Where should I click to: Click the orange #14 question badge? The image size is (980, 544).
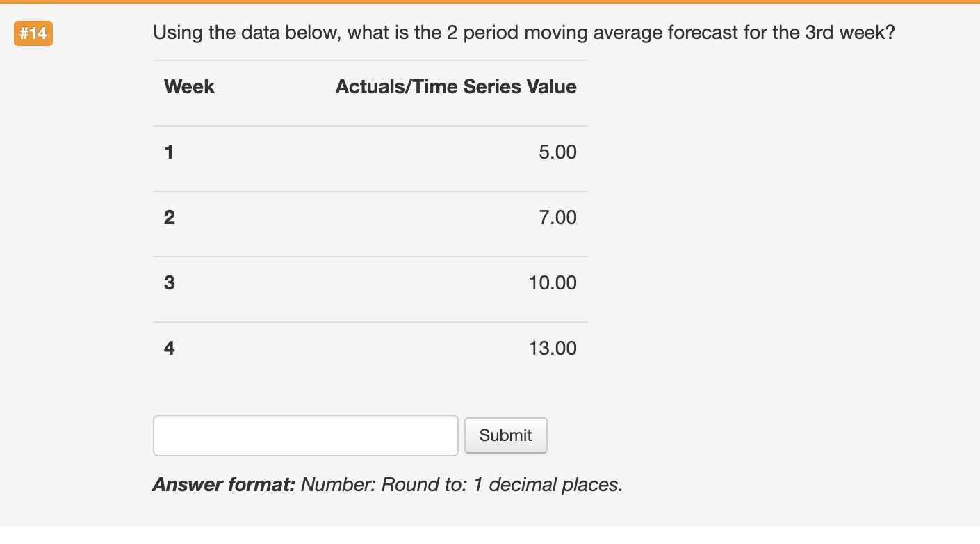tap(33, 32)
